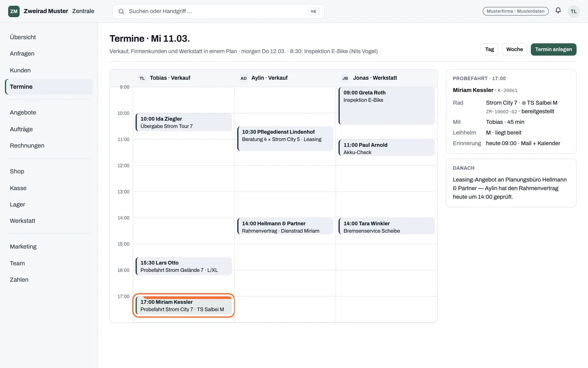Open Kasse in the sidebar

[x=49, y=188]
